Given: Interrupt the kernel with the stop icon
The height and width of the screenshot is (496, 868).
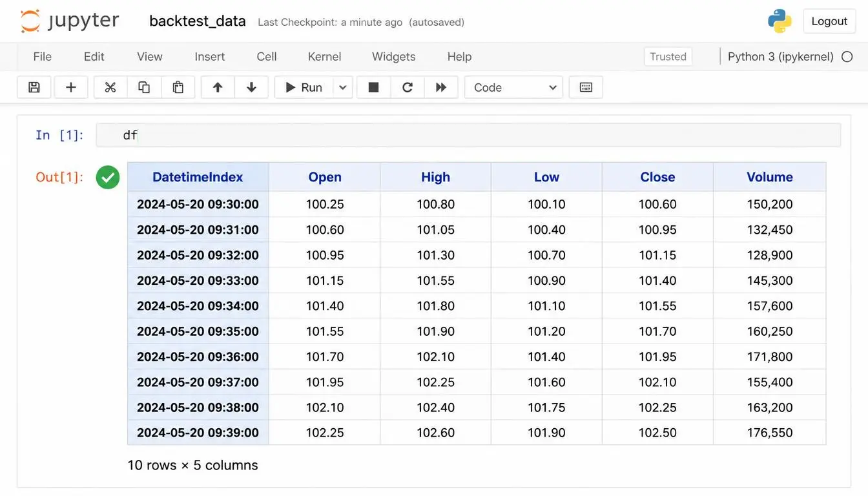Looking at the screenshot, I should coord(373,87).
